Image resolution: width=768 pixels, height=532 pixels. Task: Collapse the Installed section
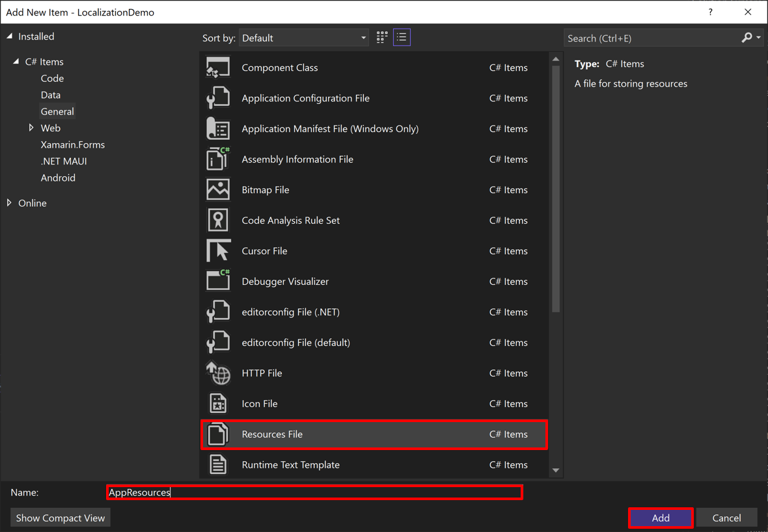pos(8,36)
